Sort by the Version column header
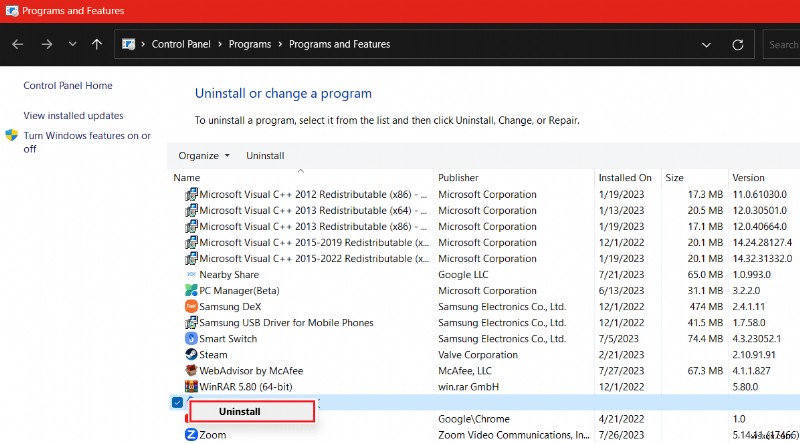 tap(748, 178)
